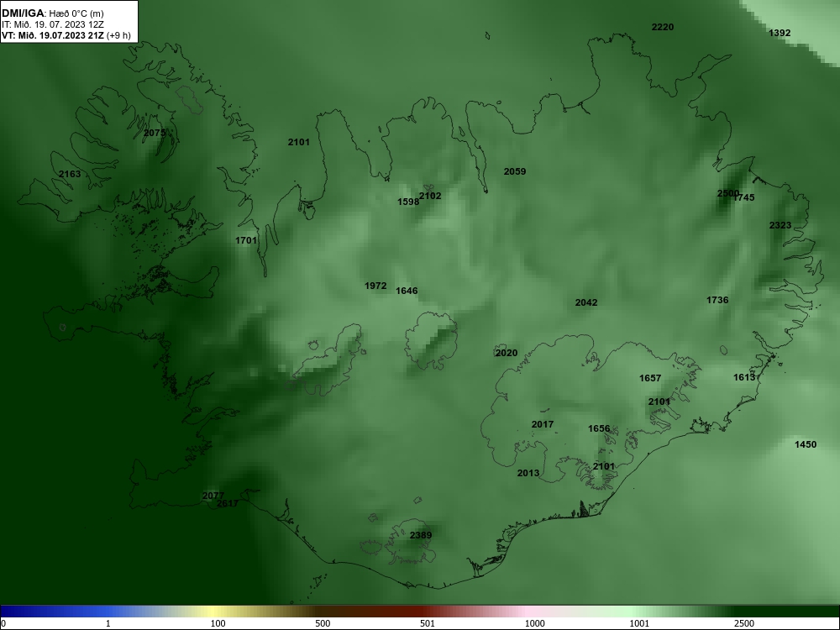Select the 1972 height value
840x630 pixels.
(375, 286)
